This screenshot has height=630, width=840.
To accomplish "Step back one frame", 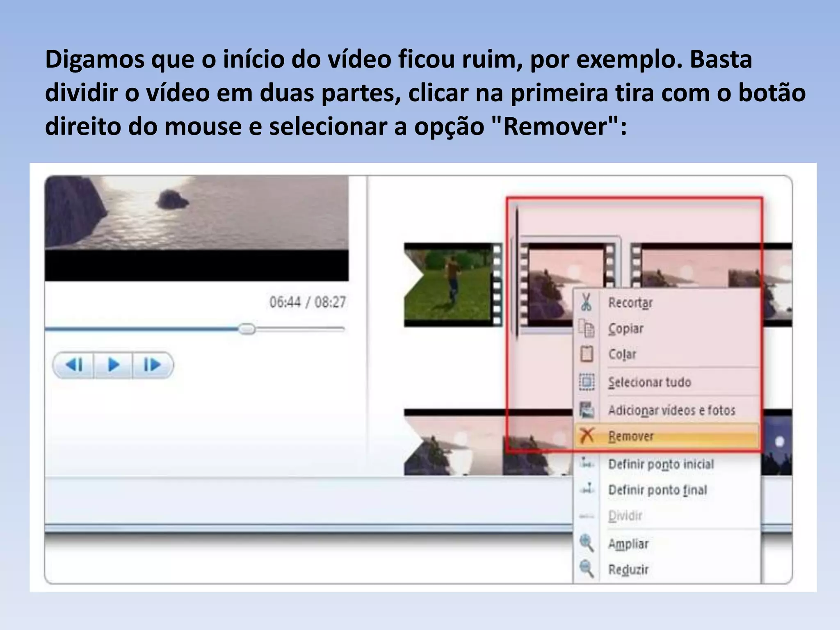I will 74,365.
